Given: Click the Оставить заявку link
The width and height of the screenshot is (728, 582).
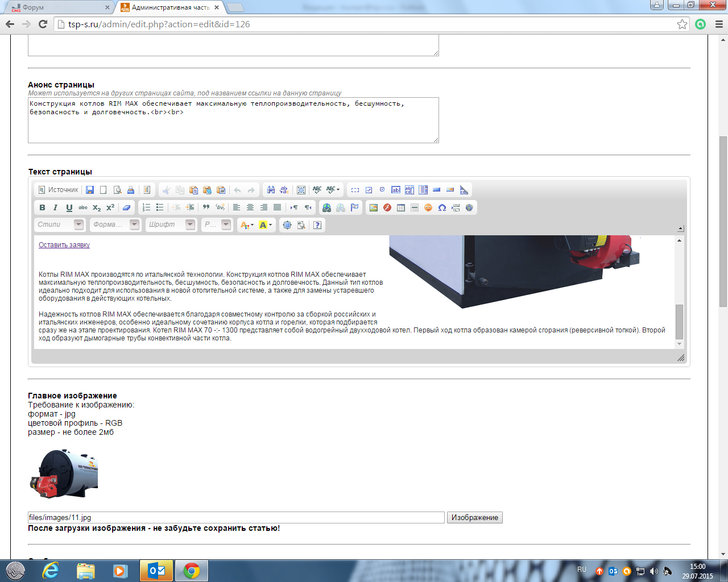Looking at the screenshot, I should tap(64, 245).
